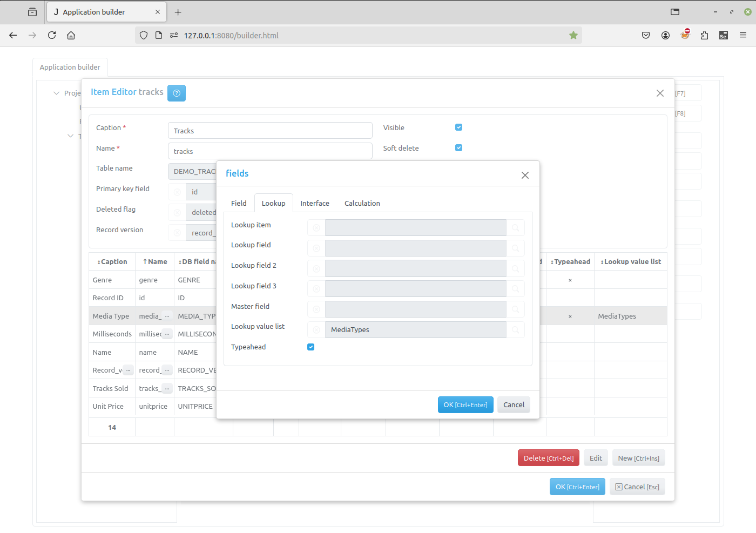Image resolution: width=756 pixels, height=533 pixels.
Task: Switch to the Interface tab
Action: pyautogui.click(x=315, y=204)
